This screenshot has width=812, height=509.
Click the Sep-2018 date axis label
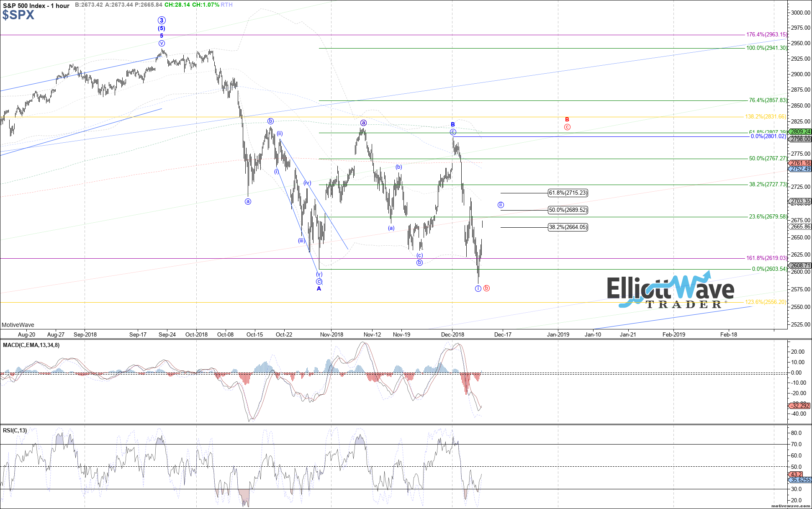click(x=85, y=334)
